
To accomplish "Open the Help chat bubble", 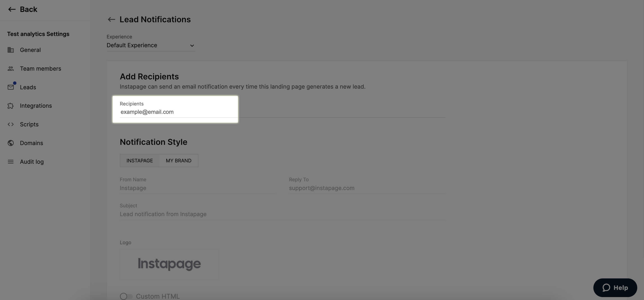I will tap(615, 288).
